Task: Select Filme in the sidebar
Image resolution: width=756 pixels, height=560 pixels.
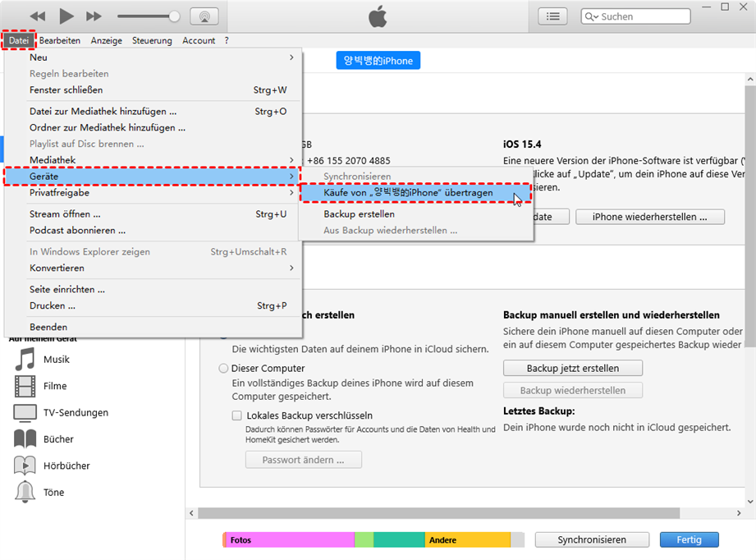Action: click(55, 386)
